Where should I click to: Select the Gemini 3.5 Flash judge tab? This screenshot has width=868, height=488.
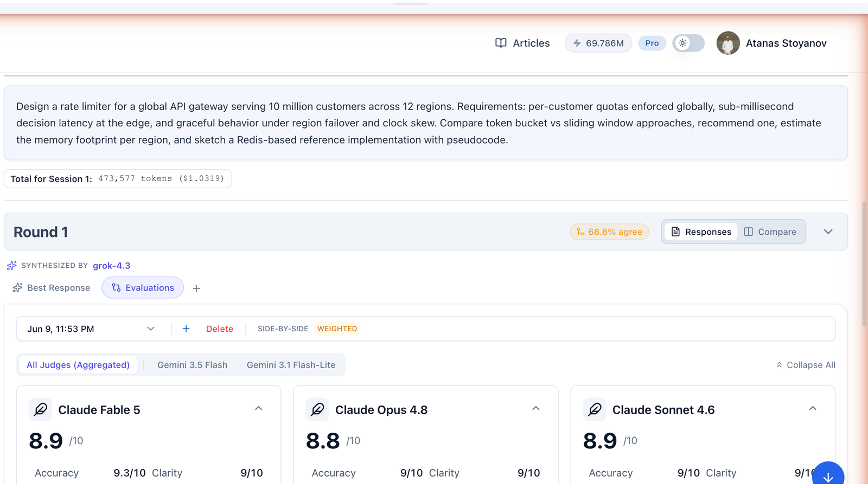point(193,365)
